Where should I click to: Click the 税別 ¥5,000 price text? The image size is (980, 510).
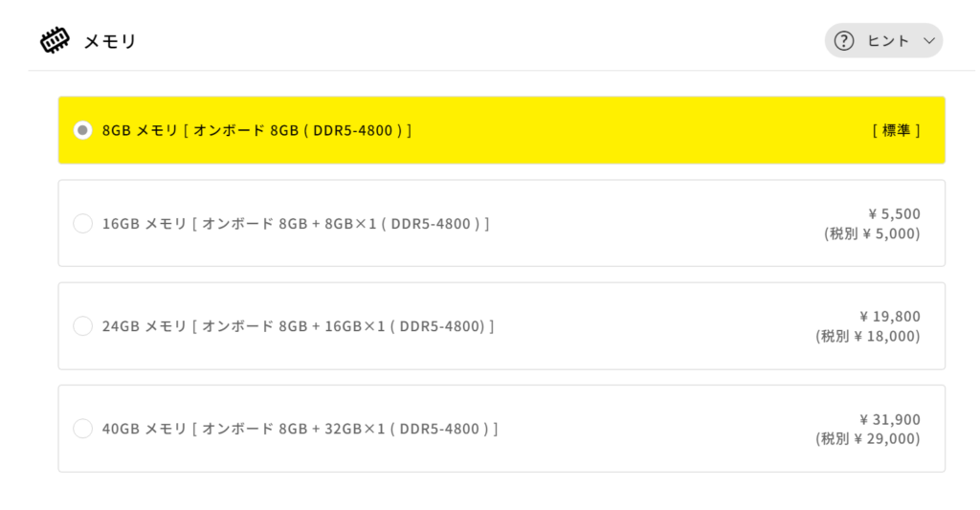point(872,233)
